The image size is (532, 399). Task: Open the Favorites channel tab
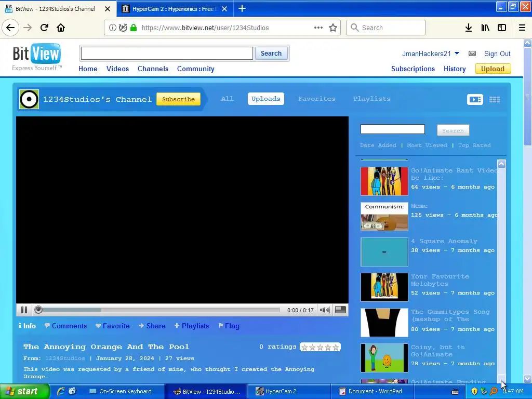pos(316,99)
